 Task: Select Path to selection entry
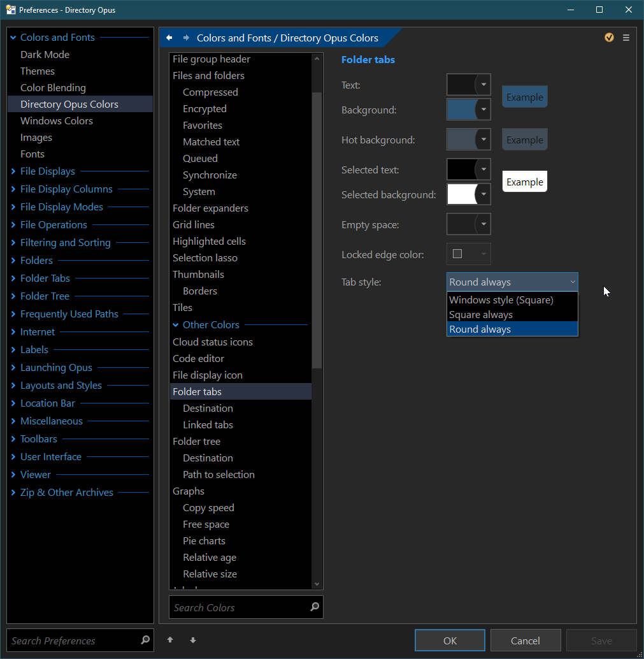218,475
